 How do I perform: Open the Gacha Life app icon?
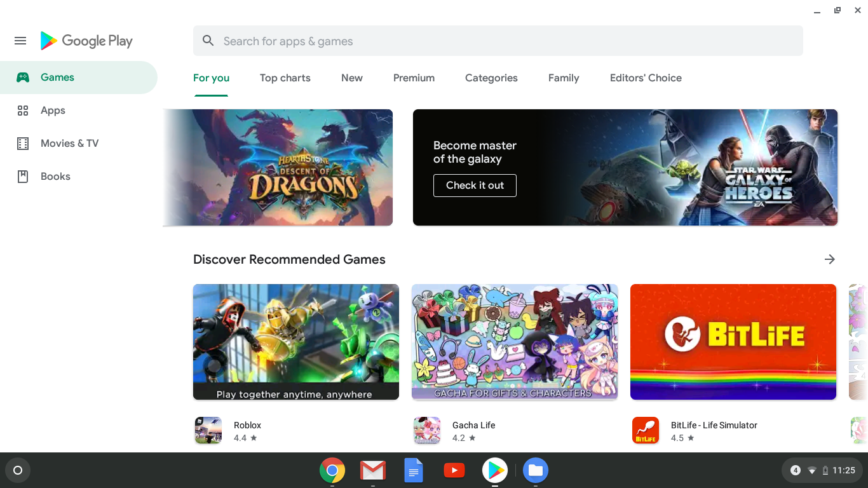[426, 430]
